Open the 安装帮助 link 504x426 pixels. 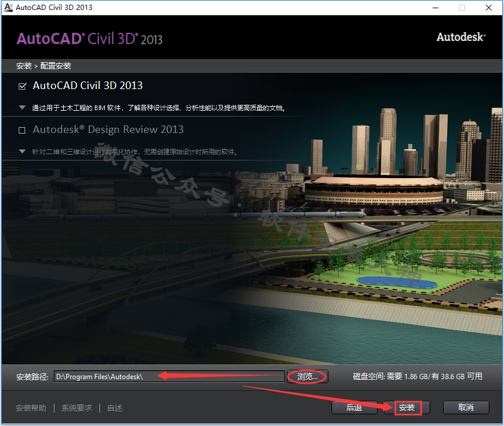[x=31, y=408]
